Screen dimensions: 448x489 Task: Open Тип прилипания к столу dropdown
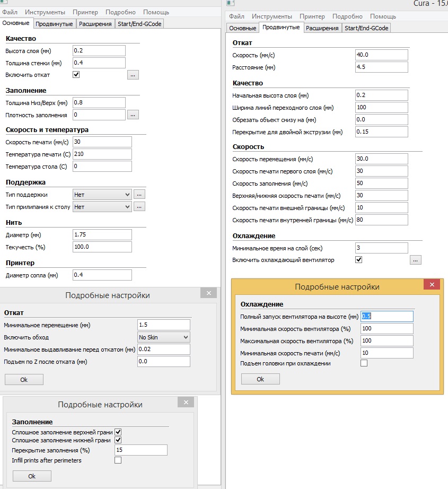point(102,207)
